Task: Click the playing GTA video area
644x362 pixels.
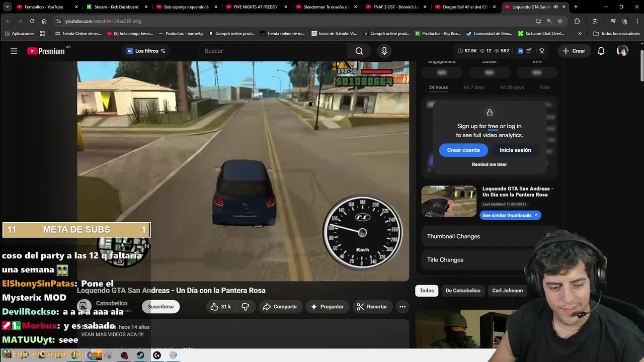Action: pos(243,171)
